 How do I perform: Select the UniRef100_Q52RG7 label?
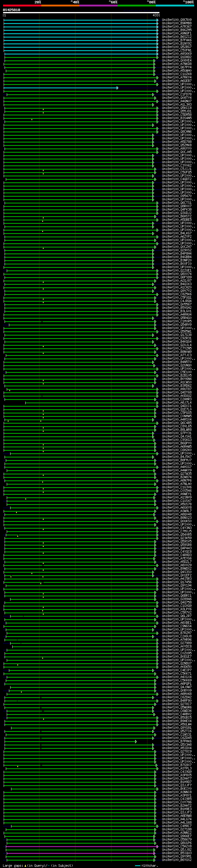pyautogui.click(x=176, y=47)
